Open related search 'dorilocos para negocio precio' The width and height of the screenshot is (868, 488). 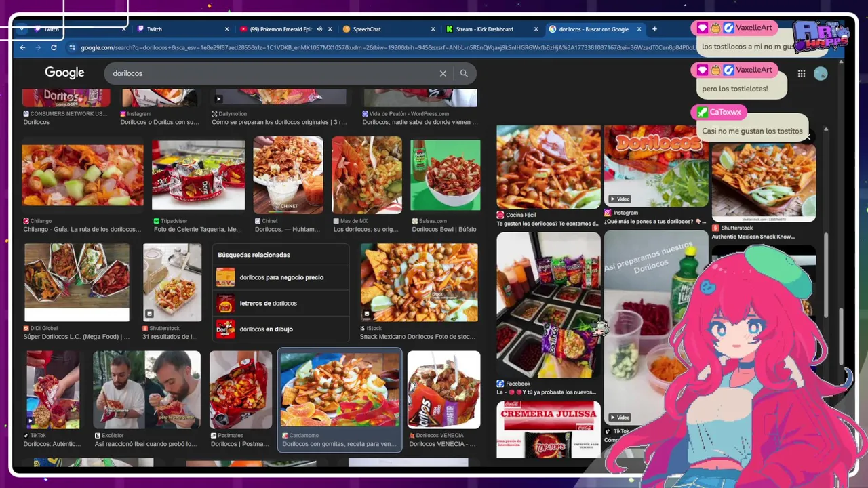pyautogui.click(x=281, y=277)
